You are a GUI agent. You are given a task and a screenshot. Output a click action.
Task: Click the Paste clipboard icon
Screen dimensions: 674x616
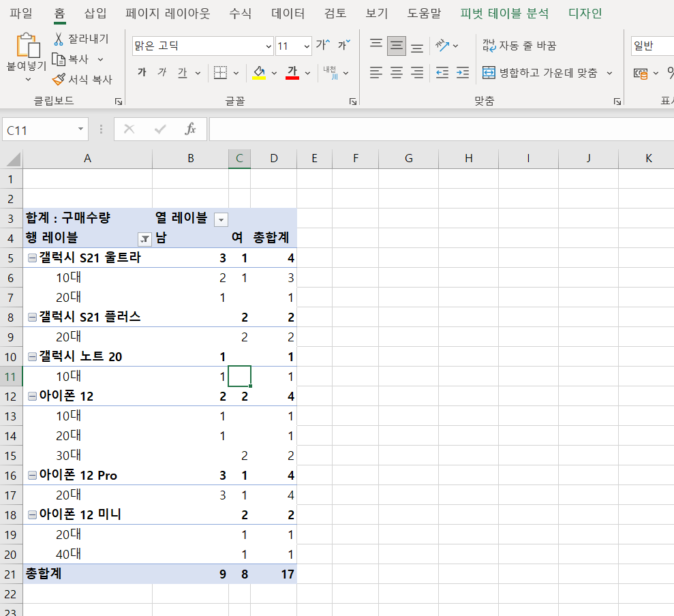coord(28,45)
